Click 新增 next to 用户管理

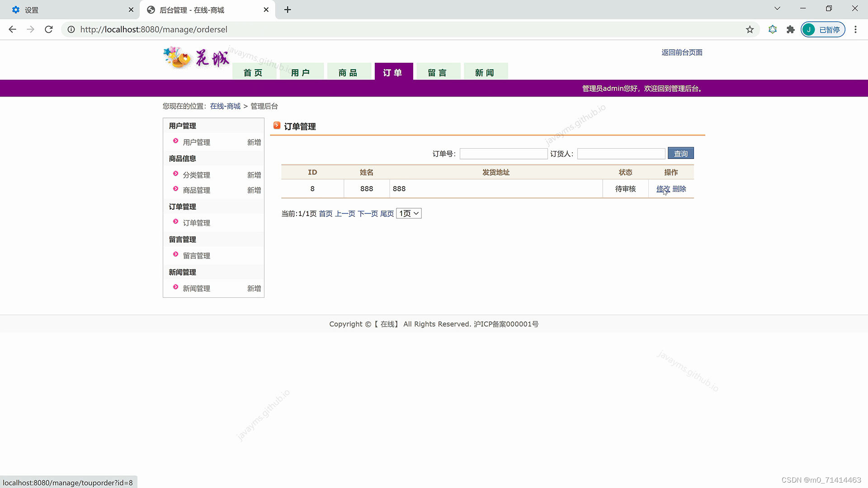[254, 142]
